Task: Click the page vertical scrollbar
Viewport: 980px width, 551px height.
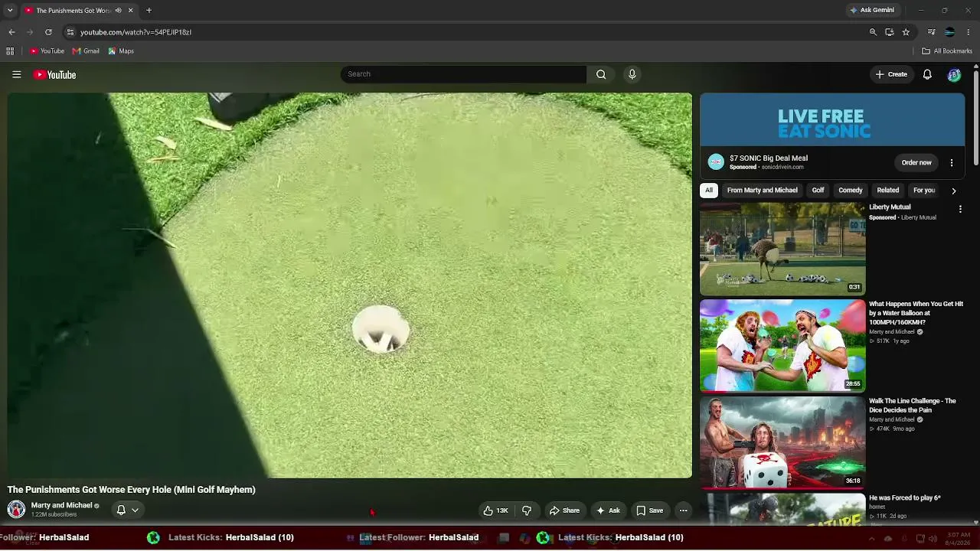Action: tap(976, 116)
